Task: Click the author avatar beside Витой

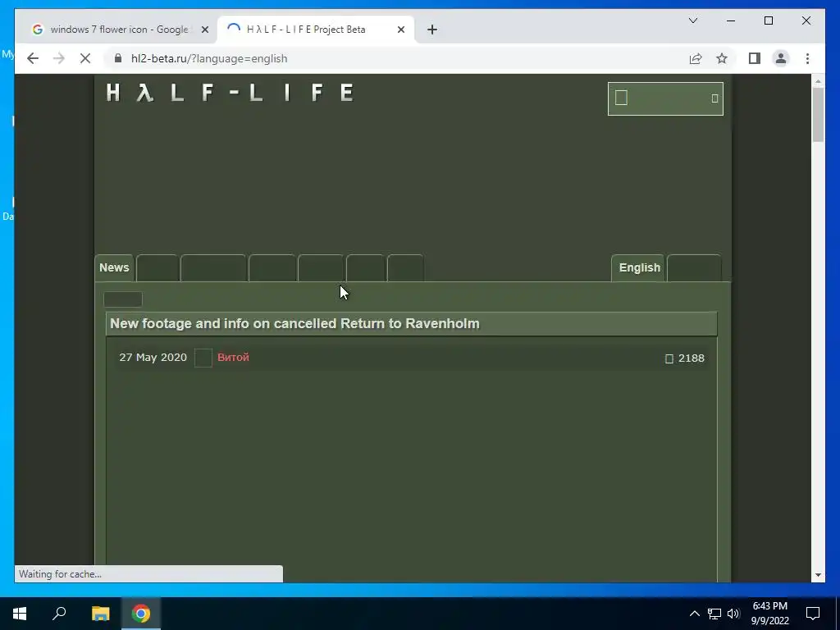Action: pyautogui.click(x=203, y=358)
